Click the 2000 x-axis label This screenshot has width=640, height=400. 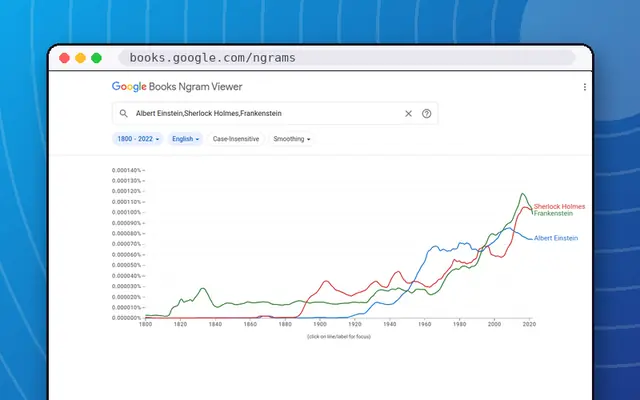pos(494,324)
